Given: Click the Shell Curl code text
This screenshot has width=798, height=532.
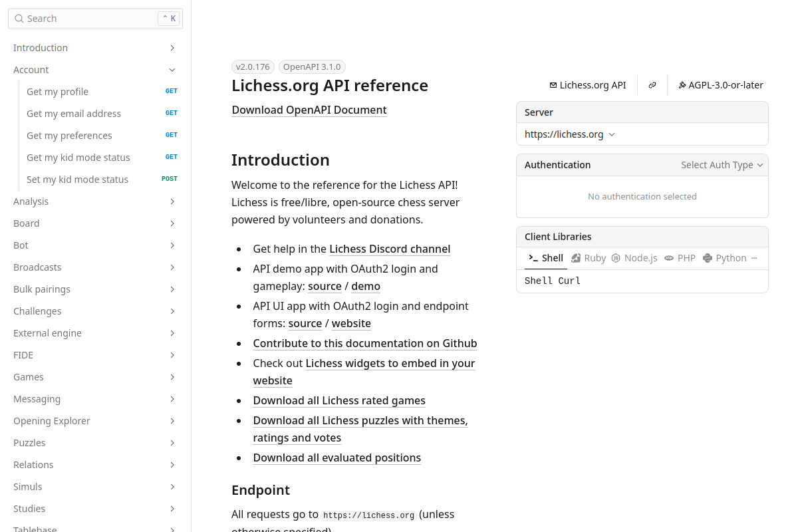Looking at the screenshot, I should (x=553, y=281).
